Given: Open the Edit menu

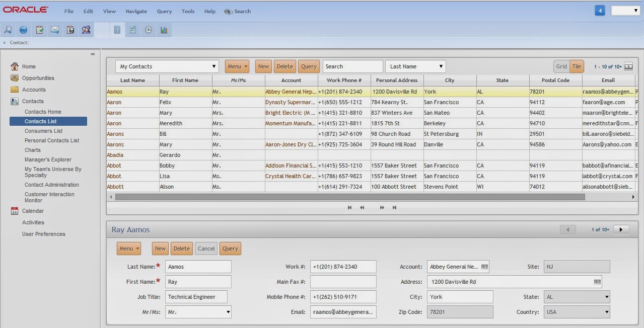Looking at the screenshot, I should pyautogui.click(x=88, y=11).
